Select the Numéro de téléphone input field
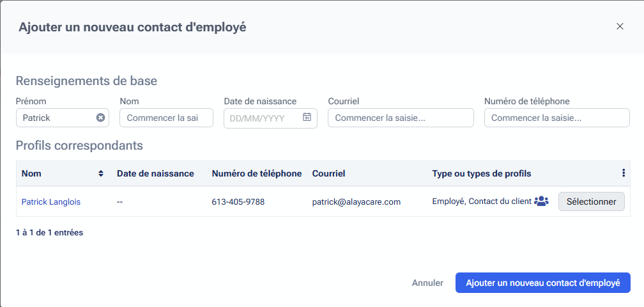 point(556,118)
